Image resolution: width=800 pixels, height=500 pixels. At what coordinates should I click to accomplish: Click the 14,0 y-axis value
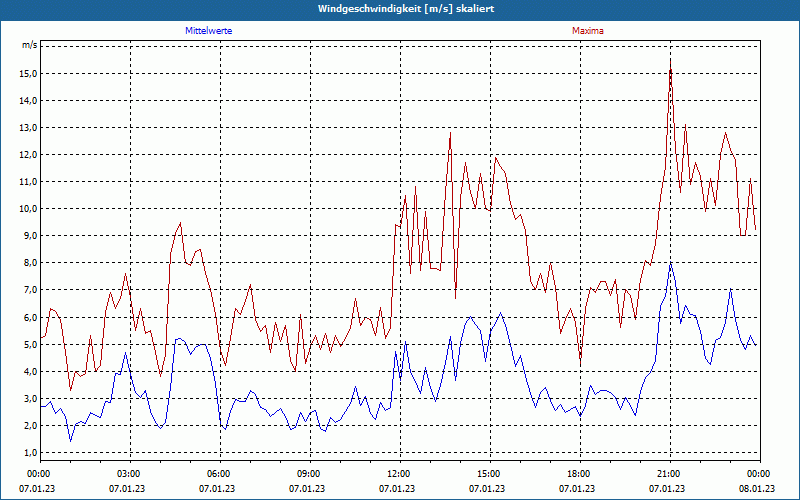(29, 101)
